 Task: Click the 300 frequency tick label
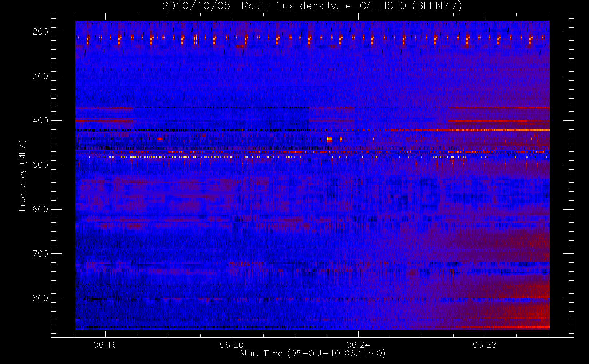click(40, 76)
